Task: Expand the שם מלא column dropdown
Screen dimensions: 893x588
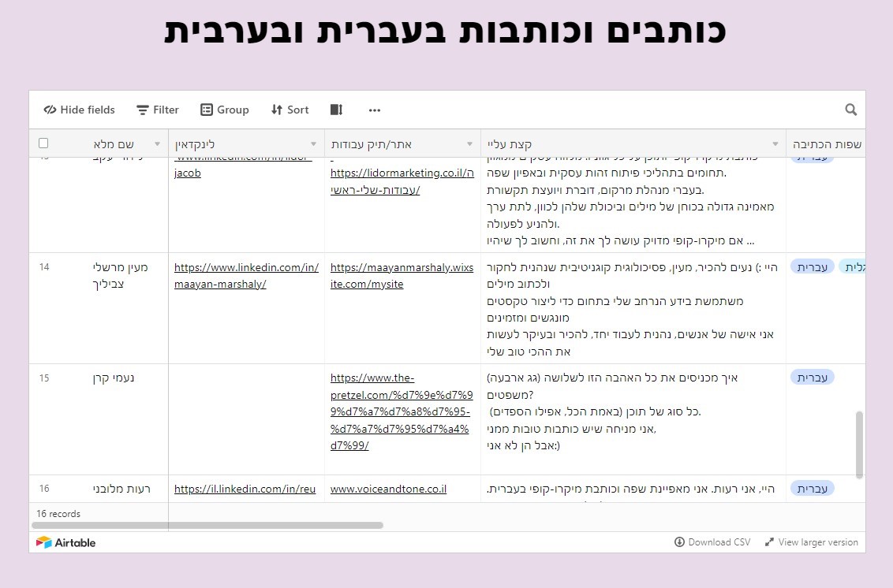Action: [x=157, y=144]
